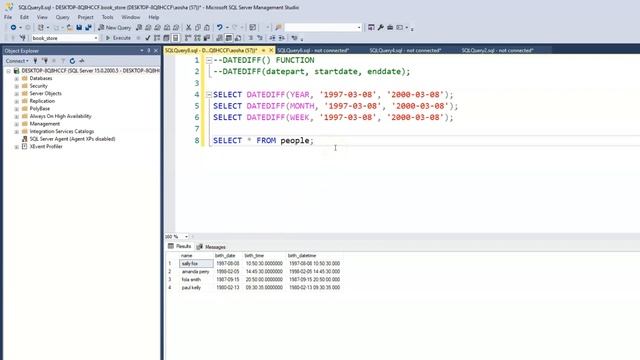The image size is (640, 360).
Task: Click the navigate back arrow icon
Action: point(13,27)
